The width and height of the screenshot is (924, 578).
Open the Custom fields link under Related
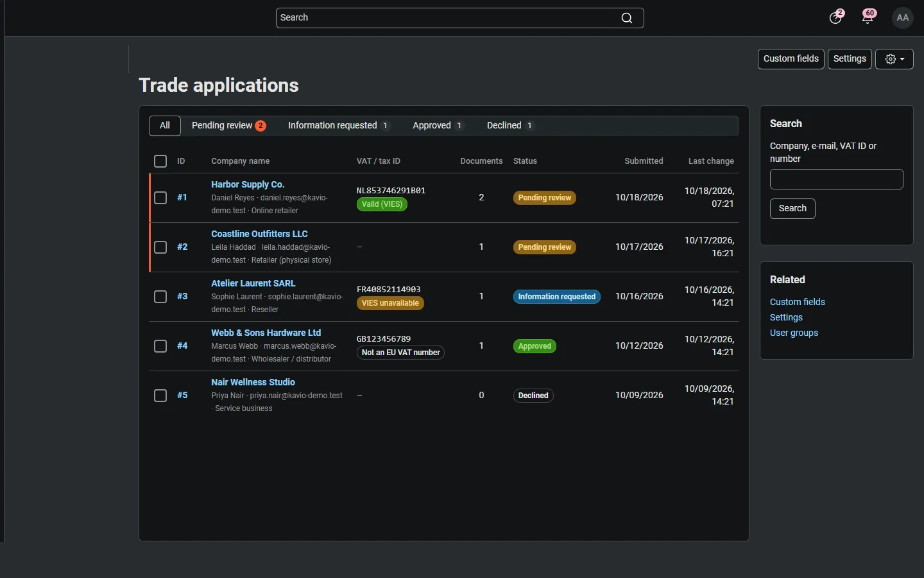coord(798,302)
